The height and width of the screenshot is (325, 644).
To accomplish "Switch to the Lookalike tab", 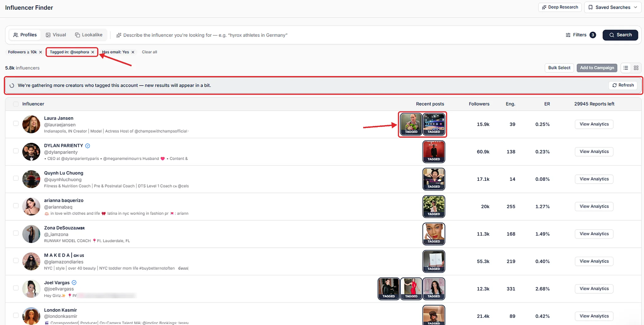I will (x=89, y=35).
